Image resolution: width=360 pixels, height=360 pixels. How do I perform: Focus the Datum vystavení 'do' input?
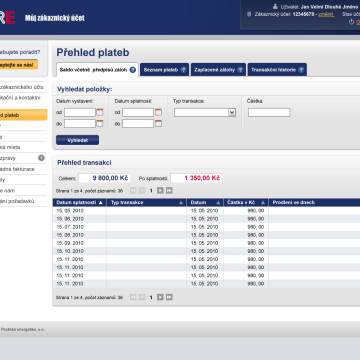point(80,124)
